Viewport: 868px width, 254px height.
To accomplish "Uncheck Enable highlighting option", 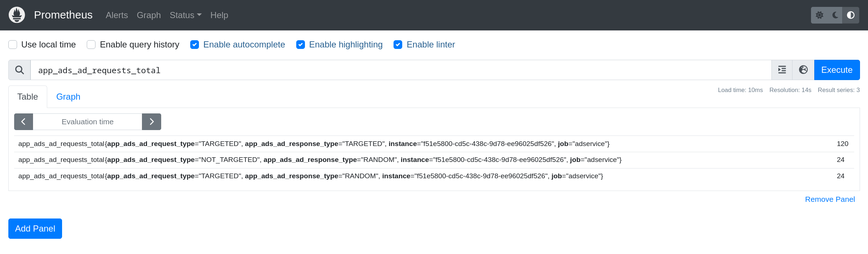I will (301, 45).
